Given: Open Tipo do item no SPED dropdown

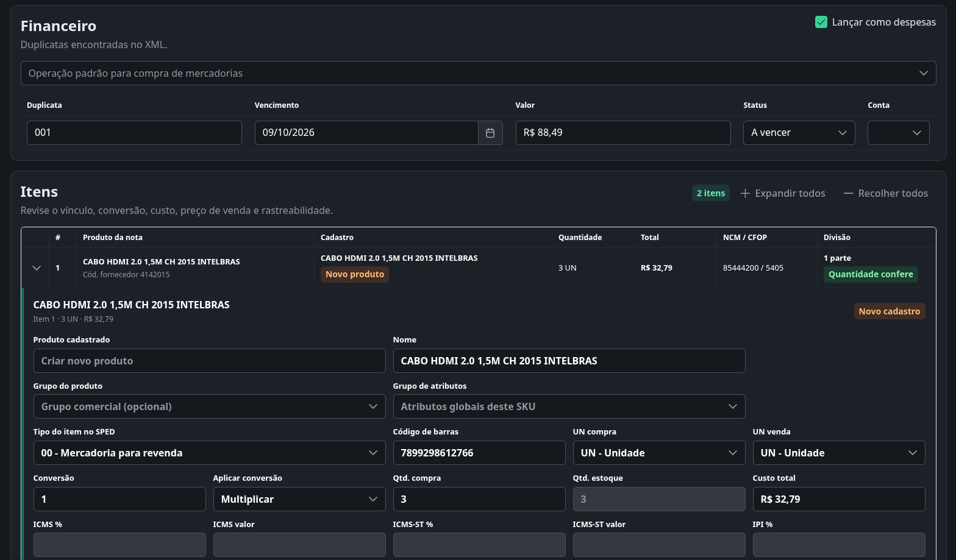Looking at the screenshot, I should 209,453.
